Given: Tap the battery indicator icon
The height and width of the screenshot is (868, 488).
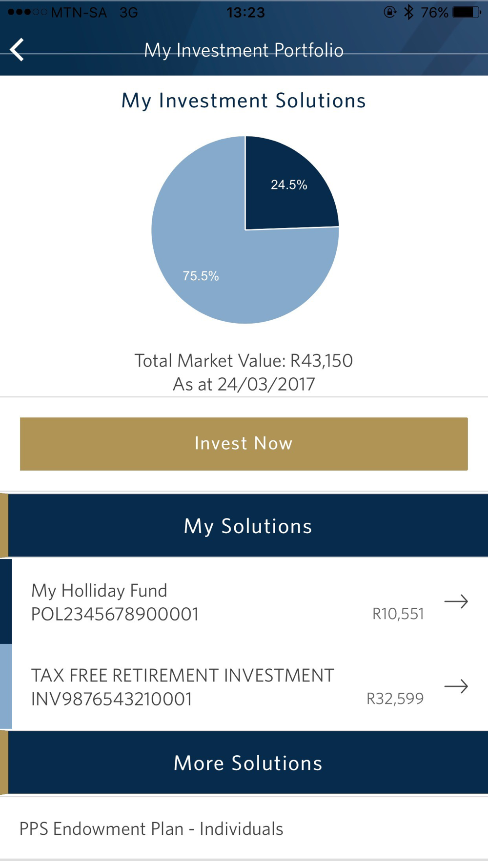Looking at the screenshot, I should tap(466, 12).
